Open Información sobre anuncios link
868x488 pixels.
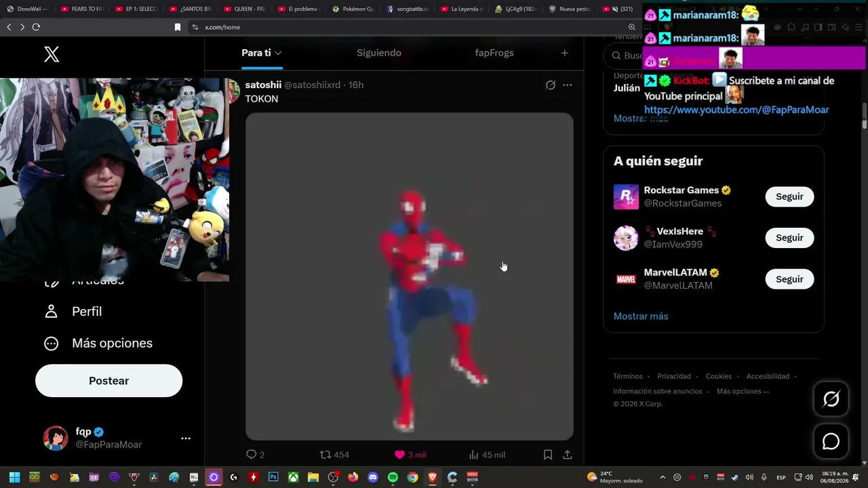click(658, 391)
